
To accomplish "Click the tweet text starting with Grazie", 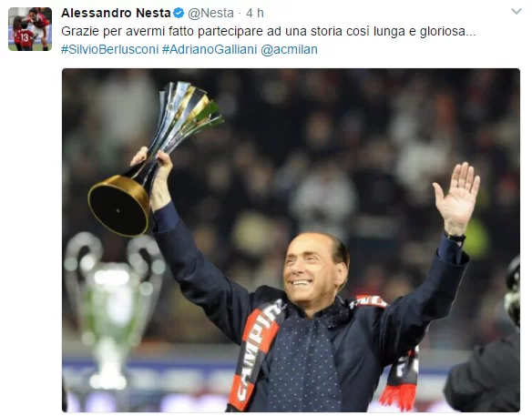I will pyautogui.click(x=269, y=31).
